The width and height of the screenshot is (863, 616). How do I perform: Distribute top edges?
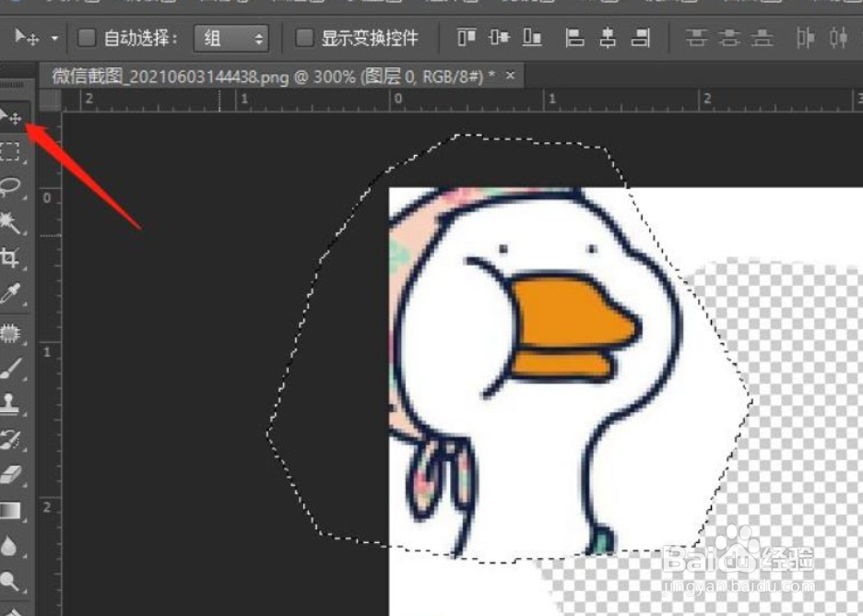click(x=696, y=38)
